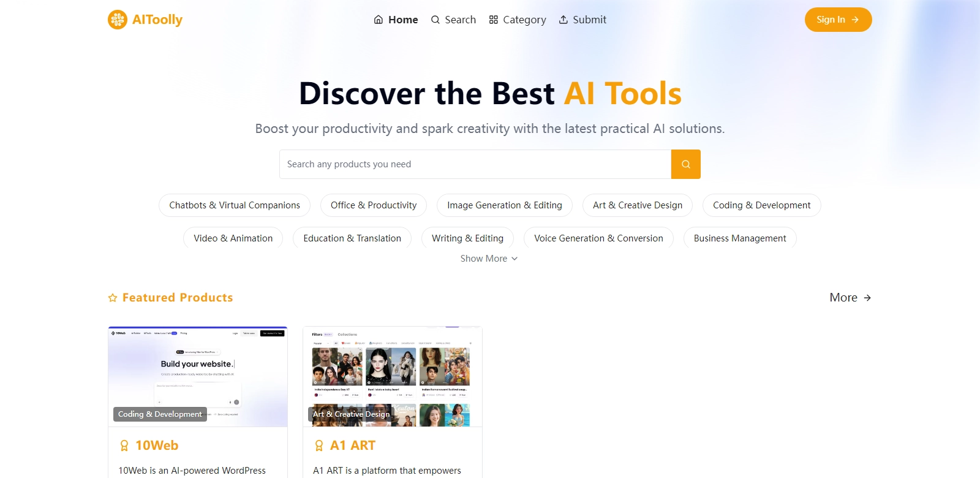Open the Category nav item

518,20
